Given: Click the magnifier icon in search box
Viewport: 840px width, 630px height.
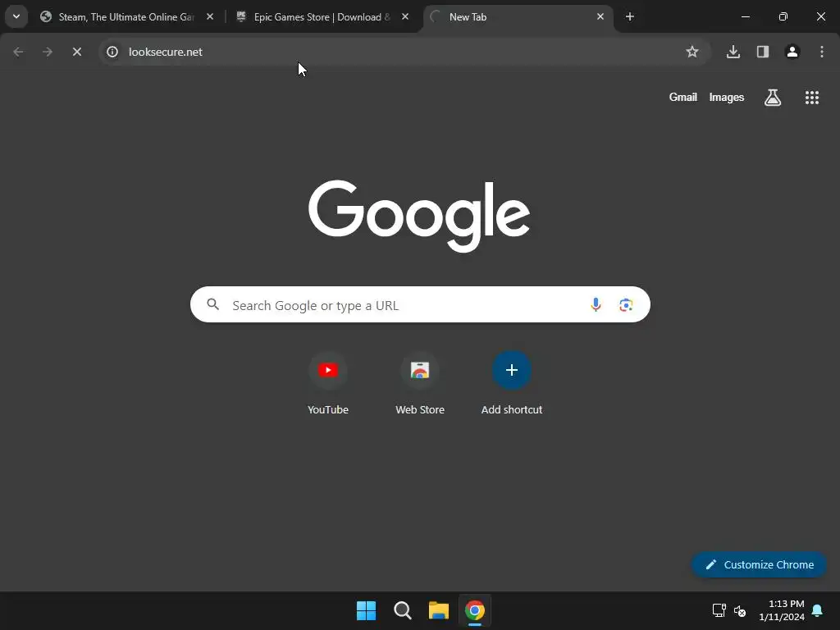Looking at the screenshot, I should pyautogui.click(x=213, y=305).
